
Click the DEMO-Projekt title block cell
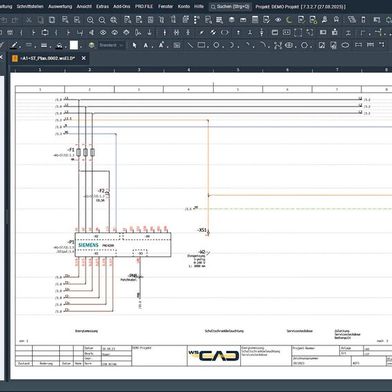(159, 355)
